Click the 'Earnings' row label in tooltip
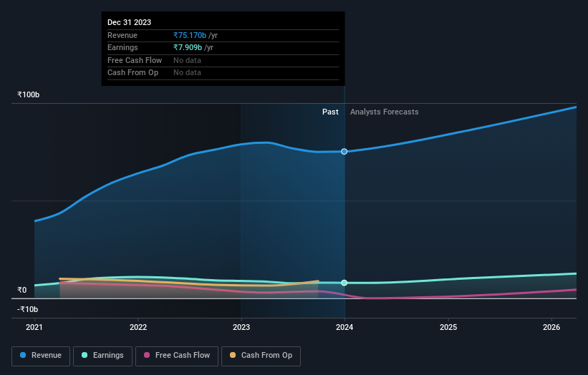This screenshot has width=588, height=375. (122, 47)
